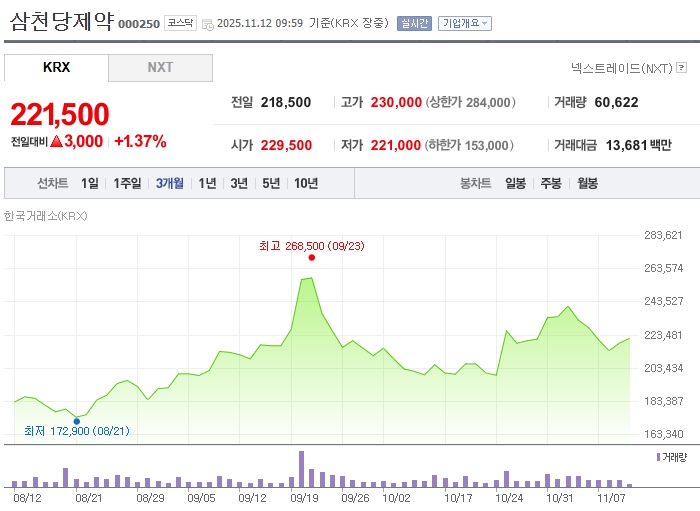
Task: Click the Nextrade (NXT) help icon
Action: pyautogui.click(x=682, y=69)
